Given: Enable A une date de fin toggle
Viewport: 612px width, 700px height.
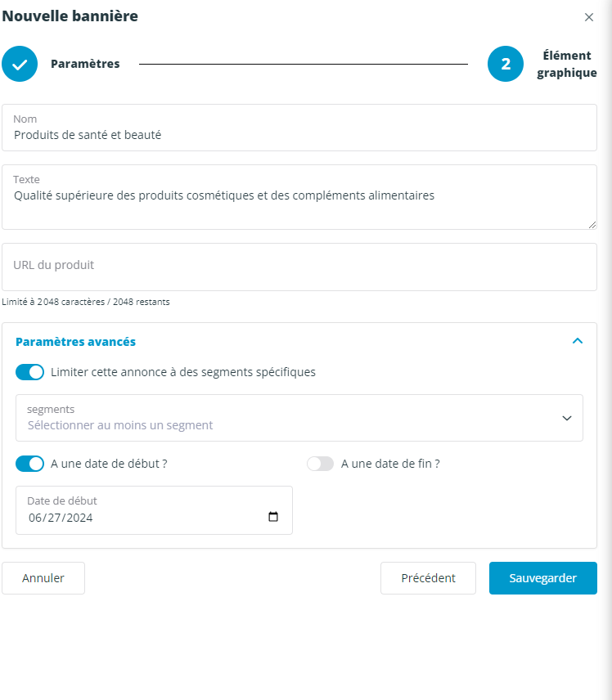Looking at the screenshot, I should (320, 464).
